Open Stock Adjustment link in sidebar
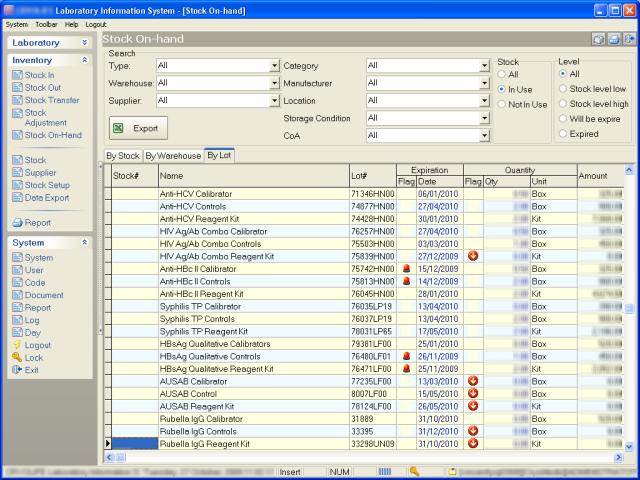The width and height of the screenshot is (640, 480). pyautogui.click(x=46, y=118)
